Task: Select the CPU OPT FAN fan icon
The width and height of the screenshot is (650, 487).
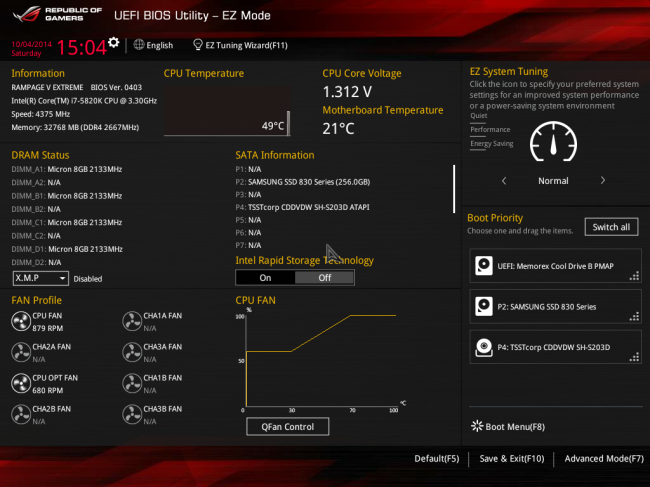Action: pos(21,383)
